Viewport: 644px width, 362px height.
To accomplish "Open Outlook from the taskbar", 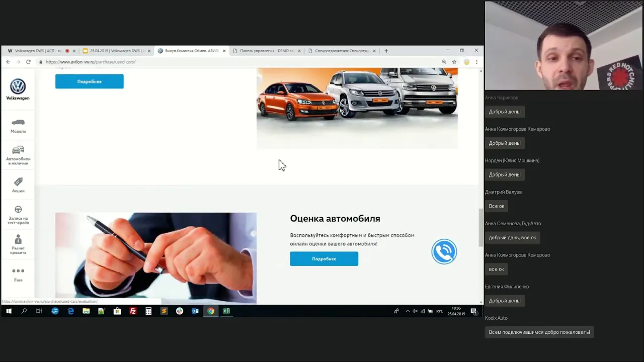I will point(195,311).
